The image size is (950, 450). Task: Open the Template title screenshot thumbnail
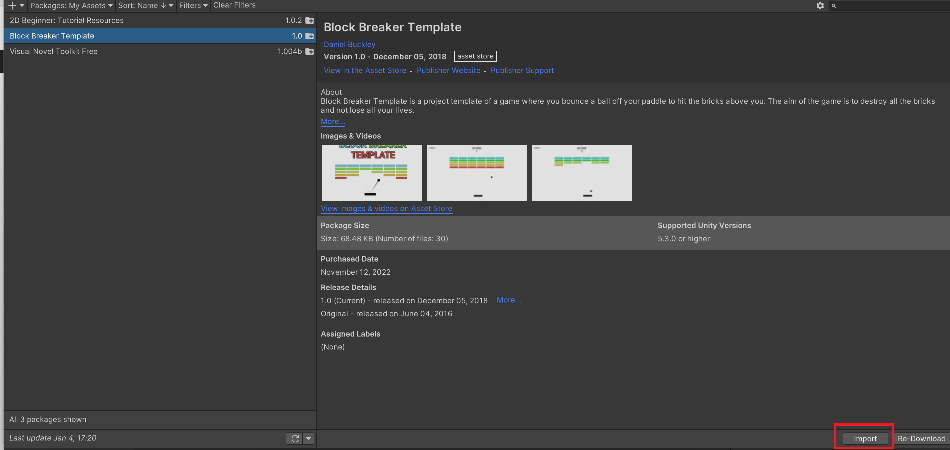tap(372, 173)
